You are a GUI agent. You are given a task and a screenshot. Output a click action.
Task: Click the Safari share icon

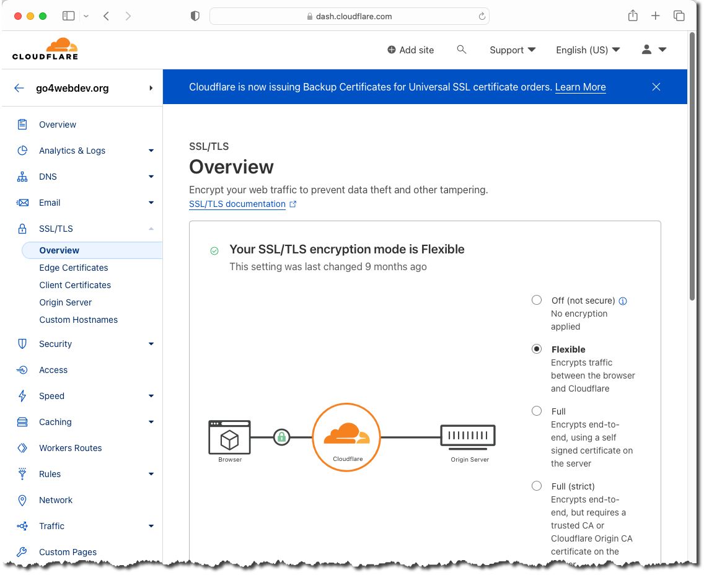(633, 15)
